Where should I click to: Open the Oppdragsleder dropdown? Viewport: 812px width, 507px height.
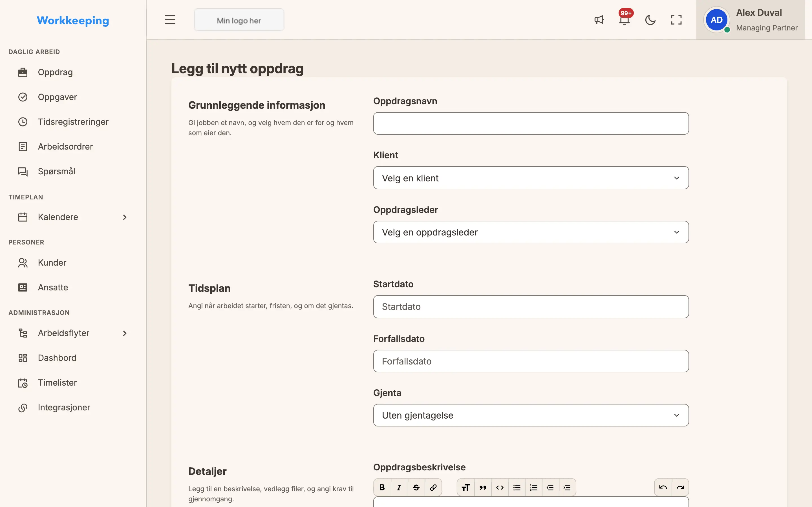pyautogui.click(x=531, y=232)
